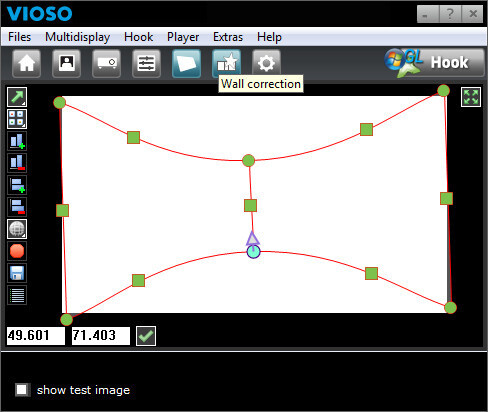
Task: Select the center vertical line square handle
Action: (x=250, y=206)
